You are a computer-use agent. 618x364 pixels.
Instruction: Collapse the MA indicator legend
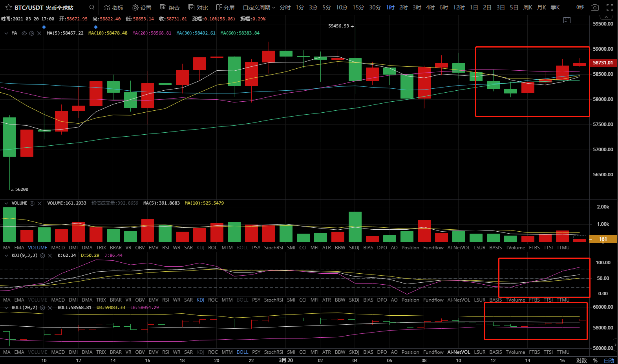pyautogui.click(x=6, y=33)
